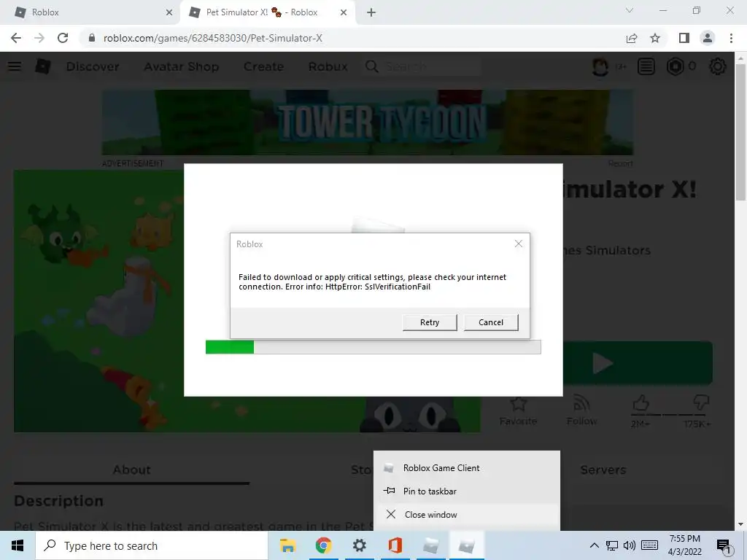Open Chrome's three-dot menu
Viewport: 747px width, 560px height.
[x=731, y=38]
